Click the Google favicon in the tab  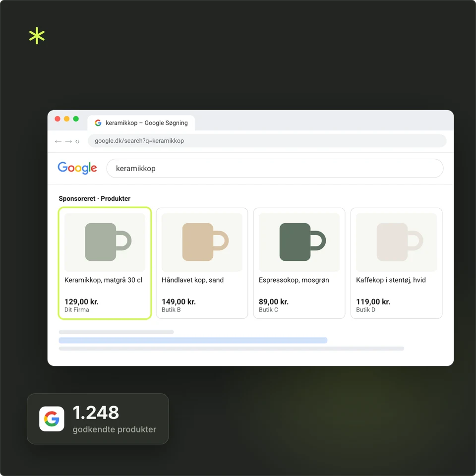pyautogui.click(x=98, y=122)
